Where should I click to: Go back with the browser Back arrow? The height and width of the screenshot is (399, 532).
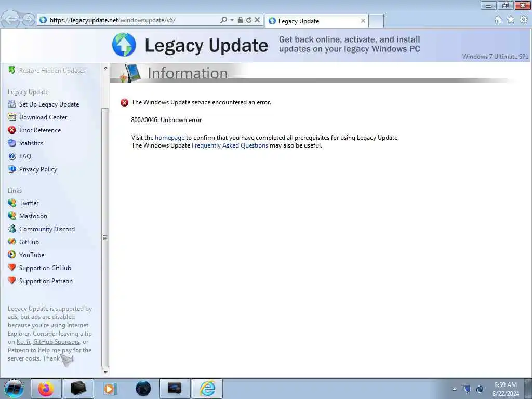pyautogui.click(x=10, y=20)
